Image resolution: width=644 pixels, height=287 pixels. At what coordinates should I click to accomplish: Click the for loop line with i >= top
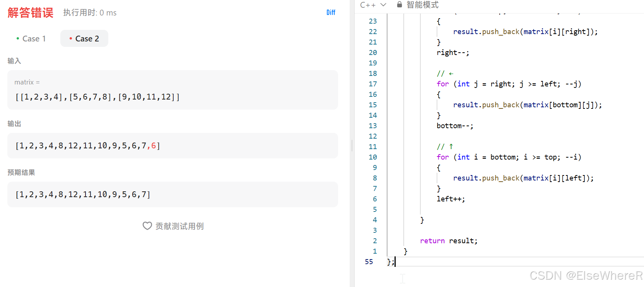coord(509,157)
